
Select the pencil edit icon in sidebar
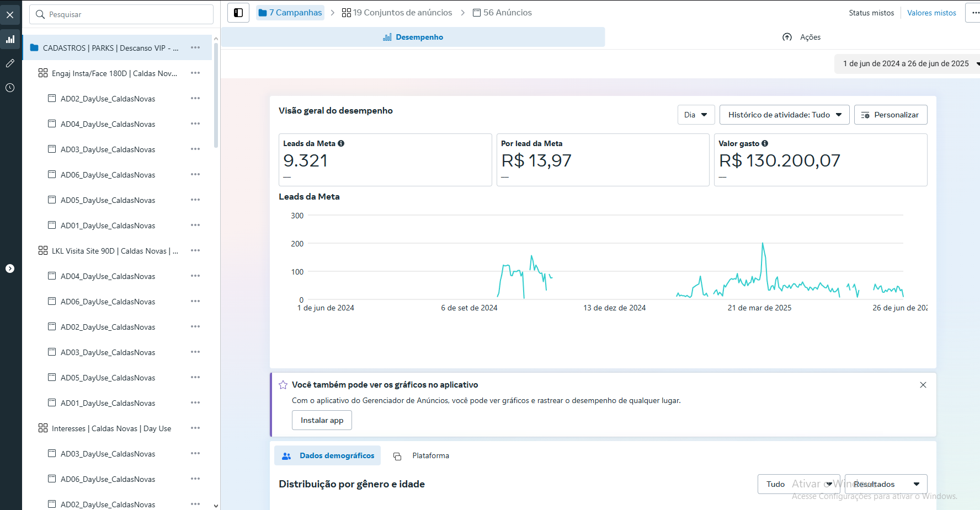coord(10,63)
